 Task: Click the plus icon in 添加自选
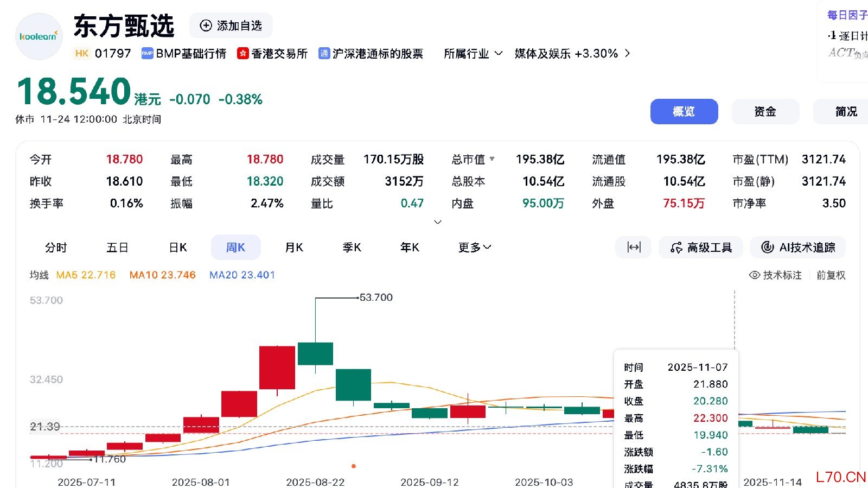[206, 26]
